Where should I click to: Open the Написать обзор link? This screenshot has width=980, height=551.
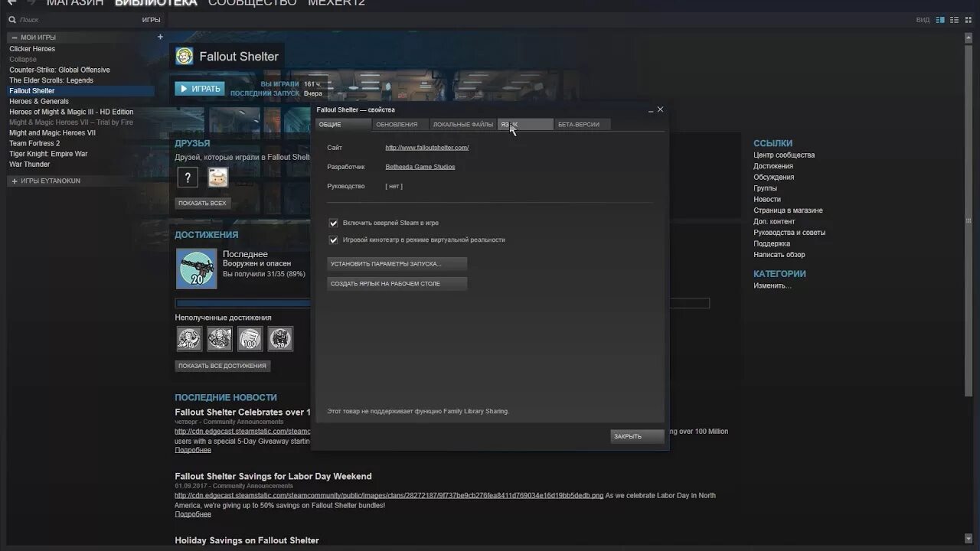[x=779, y=255]
